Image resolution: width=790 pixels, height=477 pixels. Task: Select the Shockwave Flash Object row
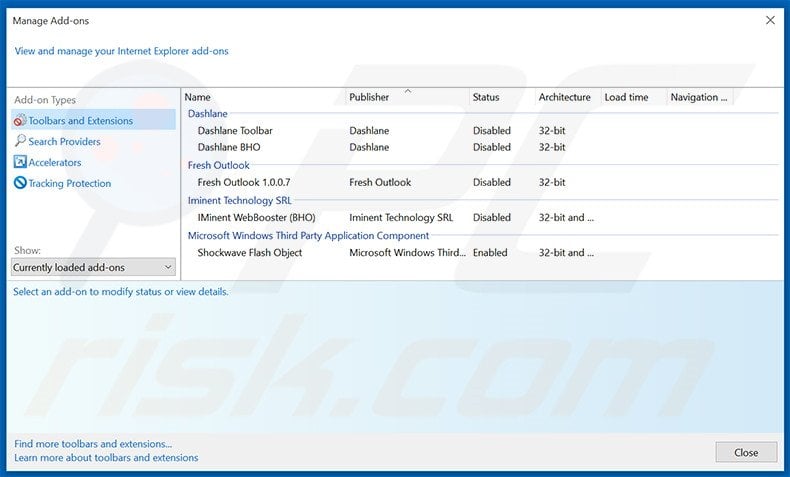pos(250,253)
